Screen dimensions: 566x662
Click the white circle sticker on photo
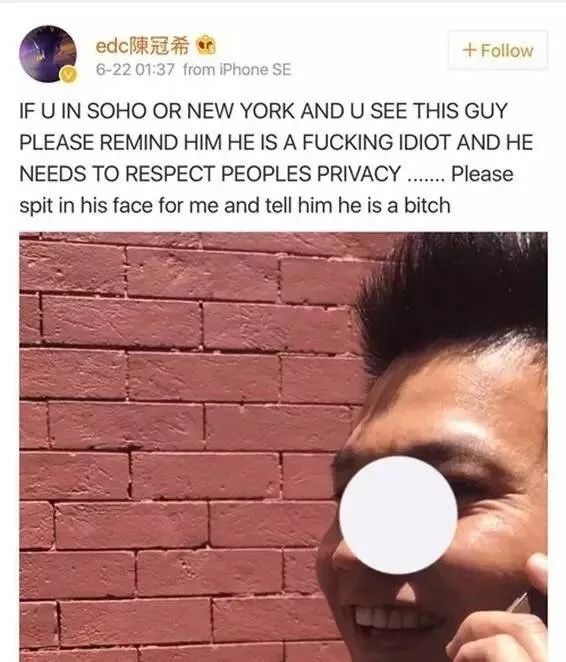[x=398, y=515]
